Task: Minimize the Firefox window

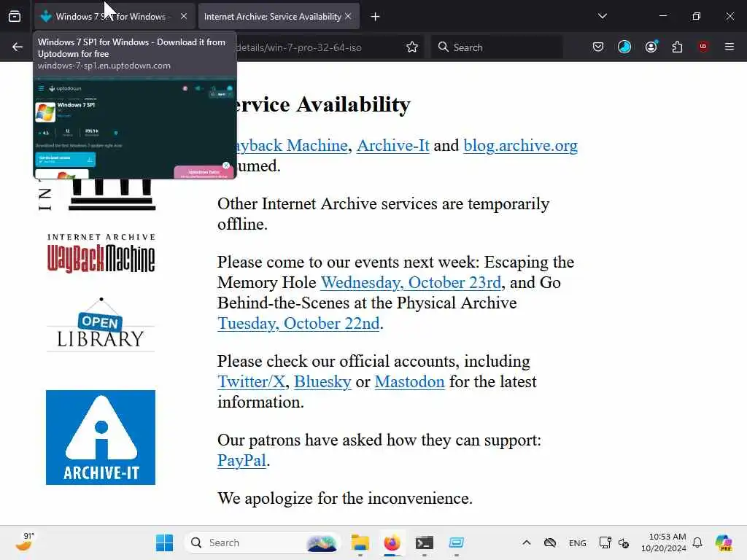Action: tap(662, 16)
